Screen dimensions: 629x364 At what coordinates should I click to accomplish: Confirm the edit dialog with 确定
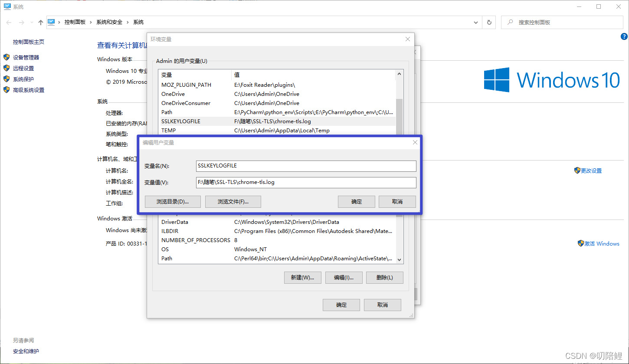tap(357, 202)
